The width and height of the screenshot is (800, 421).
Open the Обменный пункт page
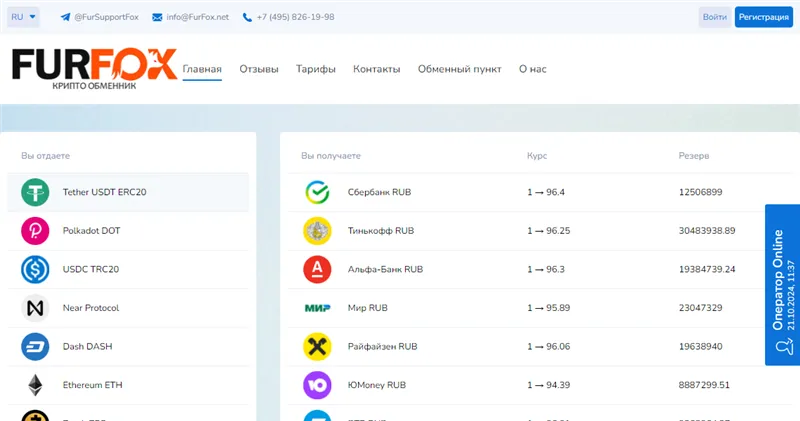(x=460, y=69)
